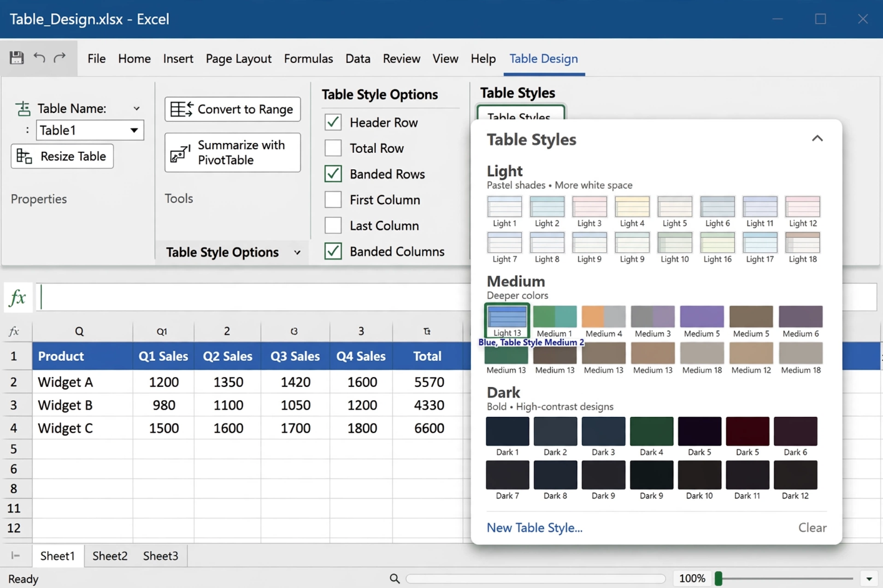Click the sheet navigation icon before Sheet1
Screen dimensions: 883x588
[16, 556]
